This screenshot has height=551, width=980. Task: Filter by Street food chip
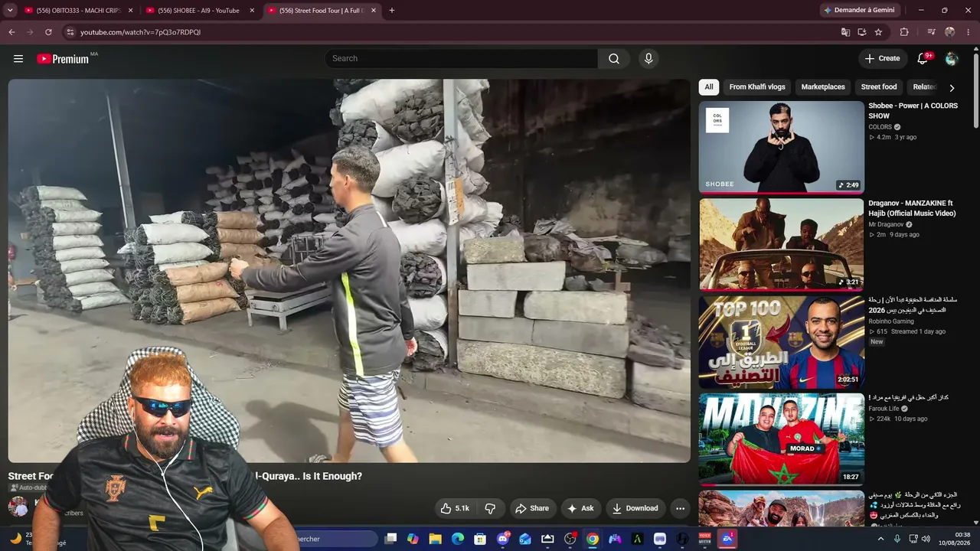[x=879, y=87]
